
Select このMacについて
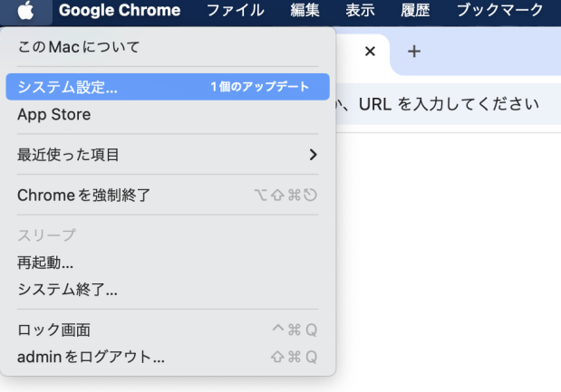(168, 47)
